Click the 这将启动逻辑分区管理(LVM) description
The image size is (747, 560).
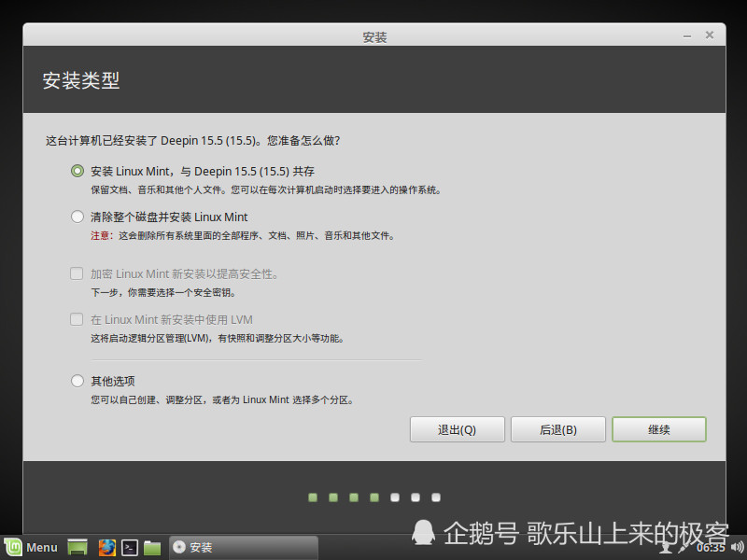(218, 339)
